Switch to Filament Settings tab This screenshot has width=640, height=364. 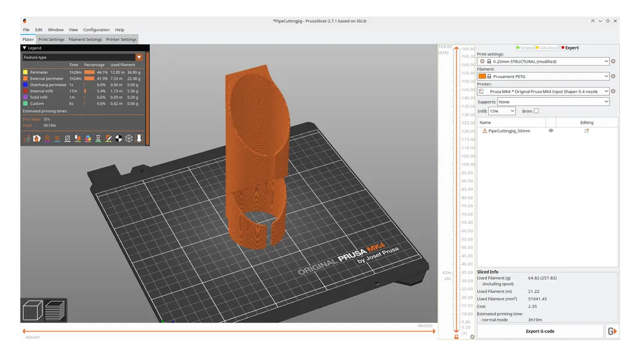(x=85, y=40)
